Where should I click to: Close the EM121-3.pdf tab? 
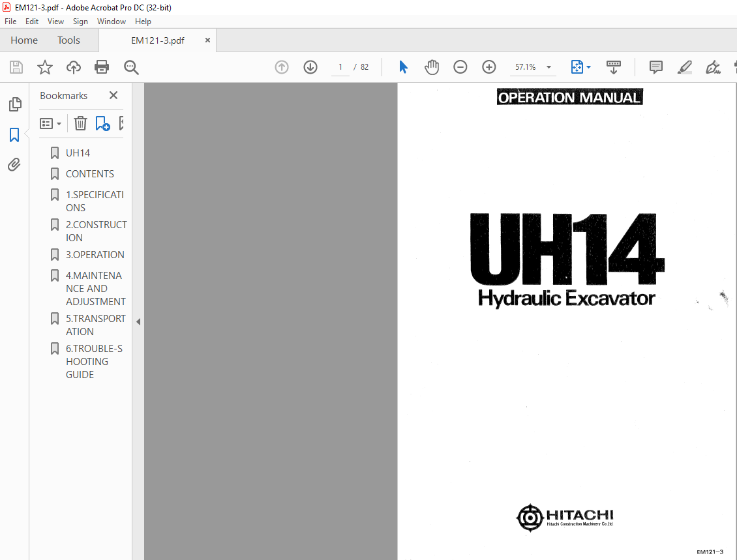[x=207, y=40]
